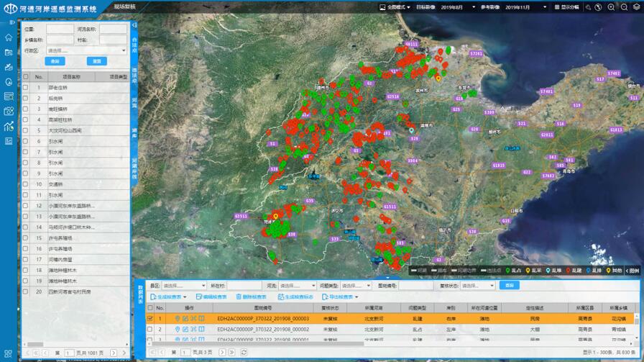The width and height of the screenshot is (644, 362).
Task: Zoom in with the magnifier plus icon
Action: point(611,7)
